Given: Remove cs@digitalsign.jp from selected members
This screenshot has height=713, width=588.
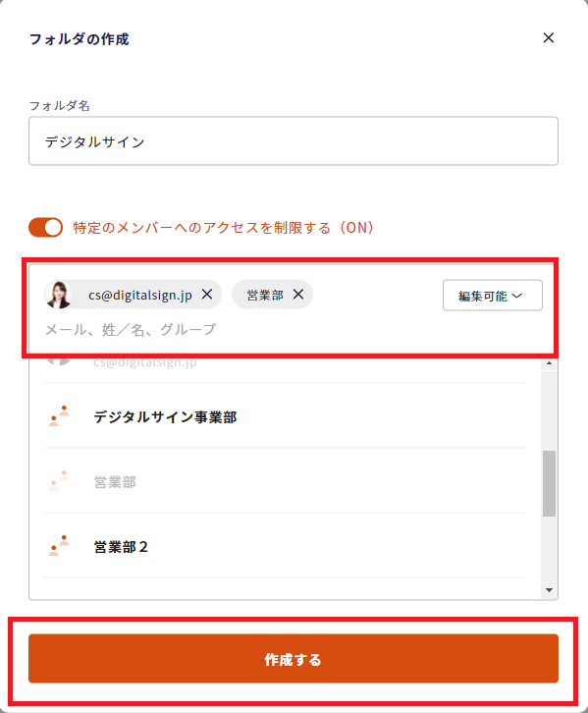Looking at the screenshot, I should tap(207, 295).
